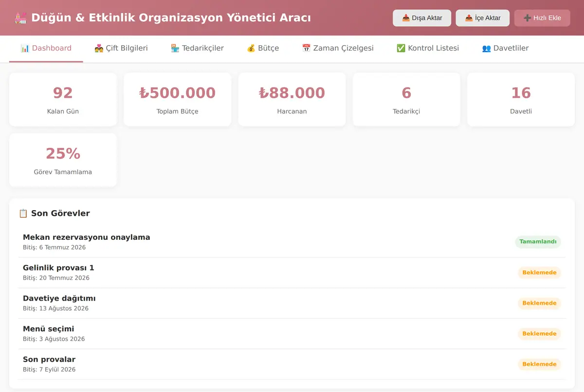584x392 pixels.
Task: Click the date 'Bitiş: 6 Temmuz 2026'
Action: pyautogui.click(x=54, y=248)
